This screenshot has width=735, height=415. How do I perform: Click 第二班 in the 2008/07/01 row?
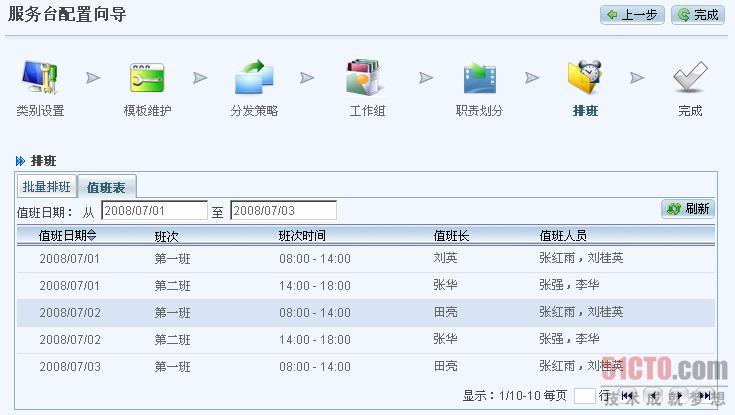[x=172, y=286]
